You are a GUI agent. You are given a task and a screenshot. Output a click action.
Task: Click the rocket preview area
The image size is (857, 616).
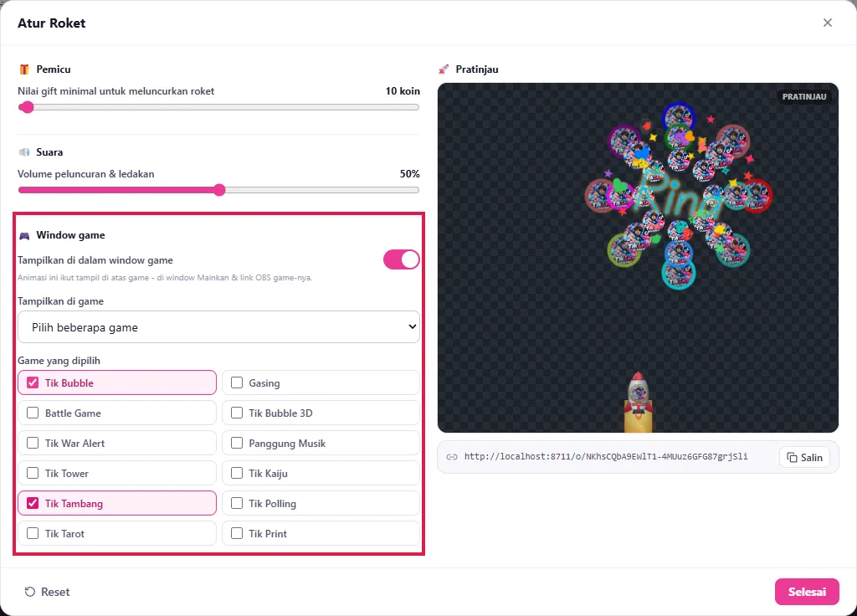click(x=638, y=258)
